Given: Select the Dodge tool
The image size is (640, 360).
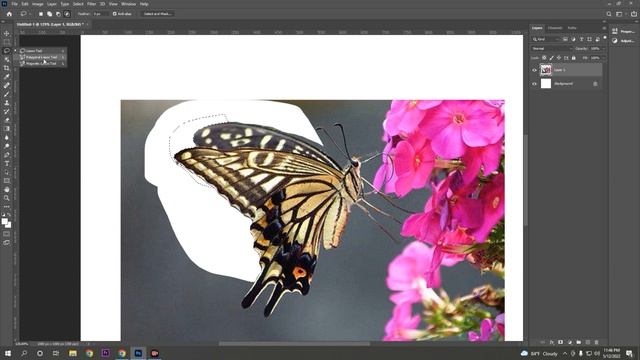Looking at the screenshot, I should (x=7, y=146).
